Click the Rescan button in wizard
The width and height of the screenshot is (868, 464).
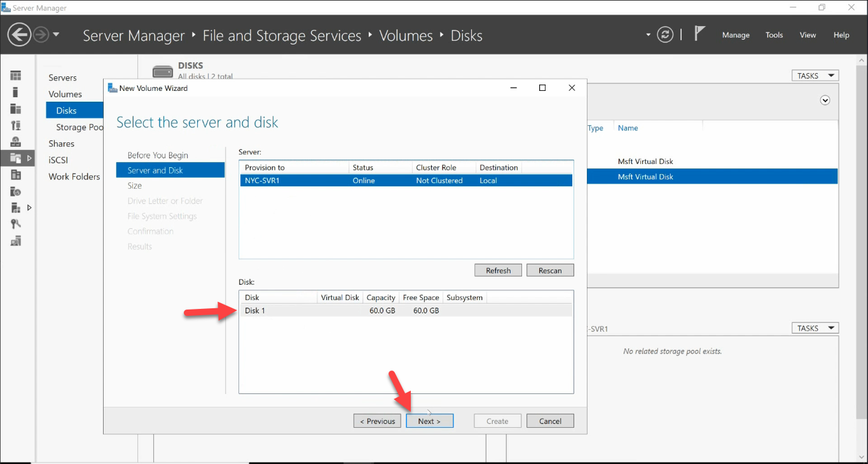pyautogui.click(x=550, y=270)
